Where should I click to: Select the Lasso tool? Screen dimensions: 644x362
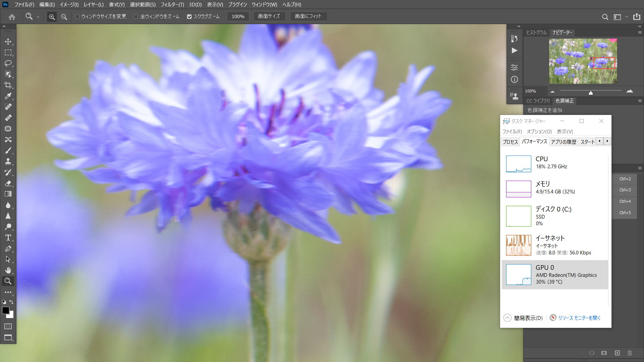[x=8, y=63]
